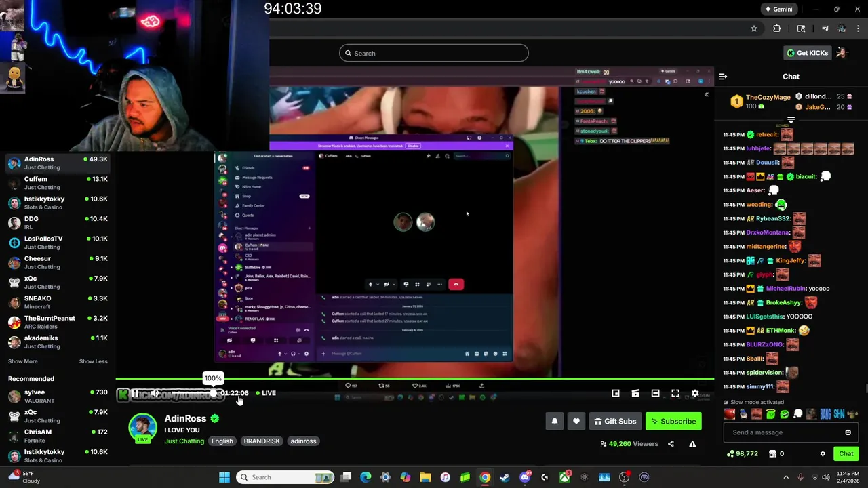Open Discord from the taskbar
This screenshot has width=868, height=488.
click(x=525, y=477)
